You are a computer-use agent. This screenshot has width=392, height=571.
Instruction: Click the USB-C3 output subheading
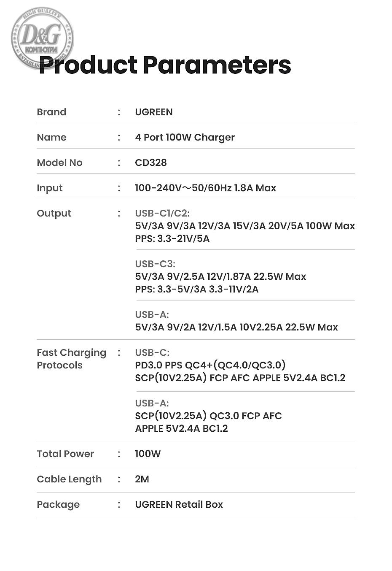click(155, 264)
